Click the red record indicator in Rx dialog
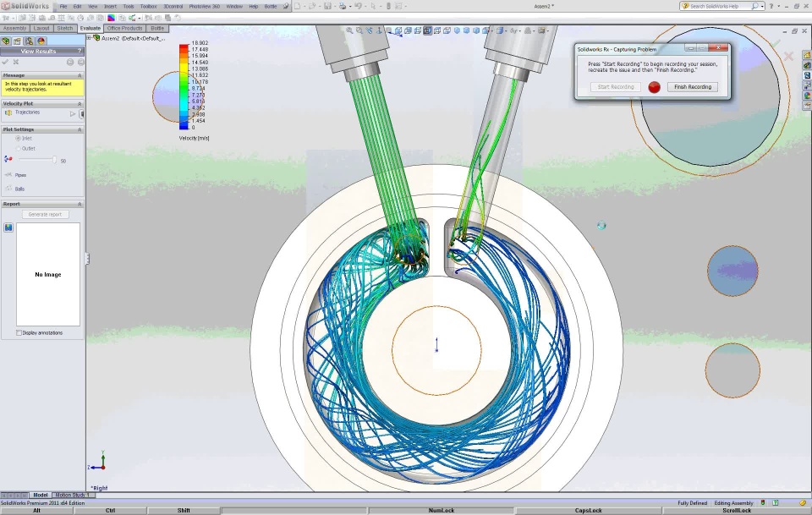This screenshot has height=515, width=812. (x=654, y=87)
